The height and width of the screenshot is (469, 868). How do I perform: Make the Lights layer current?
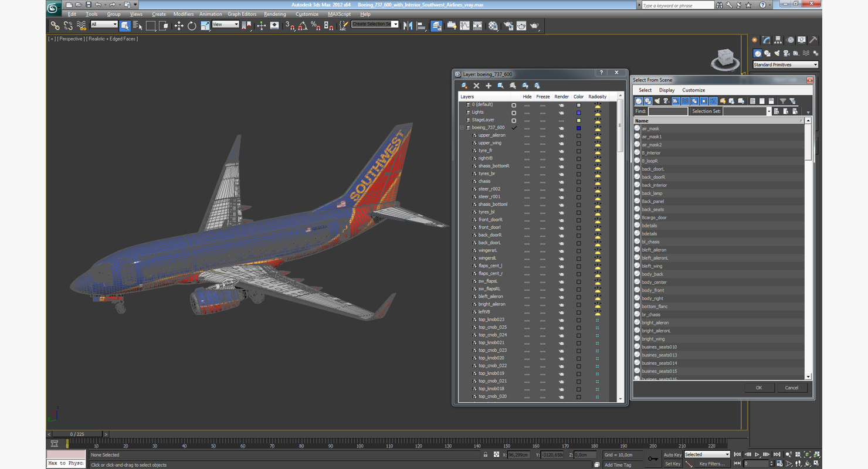(x=514, y=113)
